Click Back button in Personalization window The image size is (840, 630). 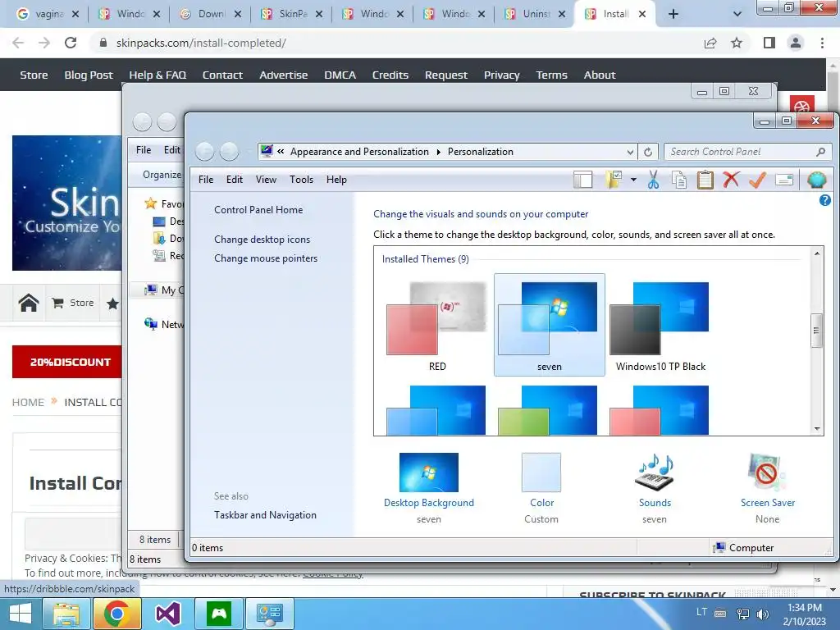point(204,152)
